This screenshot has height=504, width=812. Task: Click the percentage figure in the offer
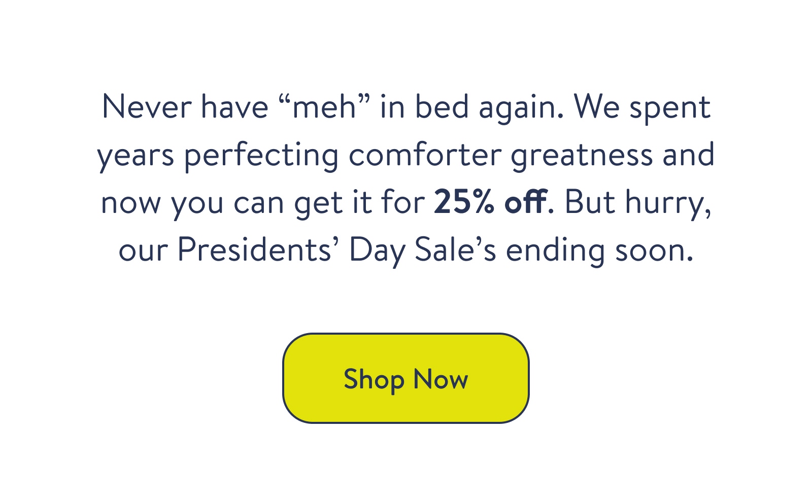tap(463, 202)
